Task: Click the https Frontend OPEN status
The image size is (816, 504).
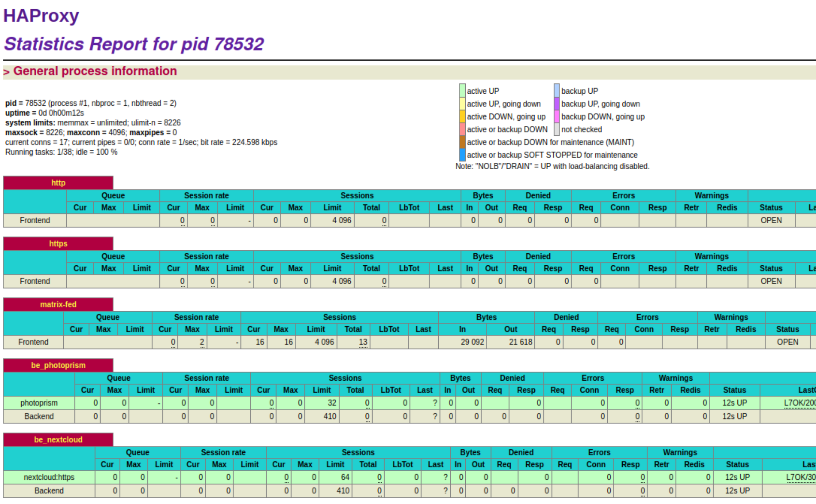Action: pyautogui.click(x=771, y=281)
